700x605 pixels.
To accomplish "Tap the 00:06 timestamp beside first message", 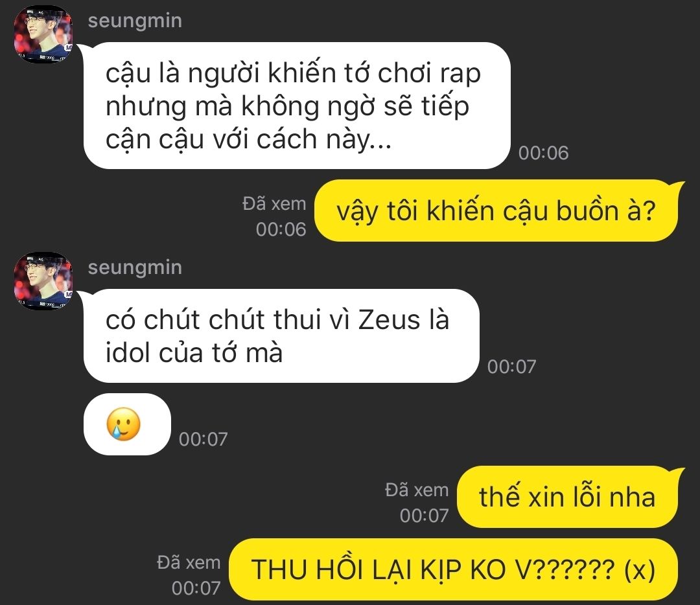I will (543, 153).
